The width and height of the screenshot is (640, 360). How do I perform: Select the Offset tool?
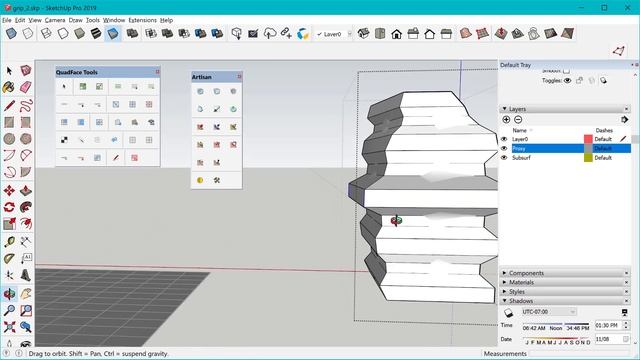[26, 224]
